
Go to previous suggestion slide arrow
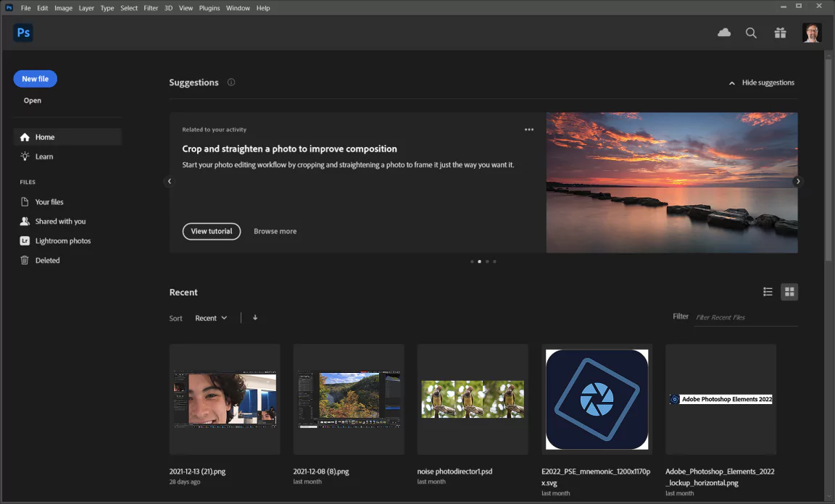[x=170, y=182]
